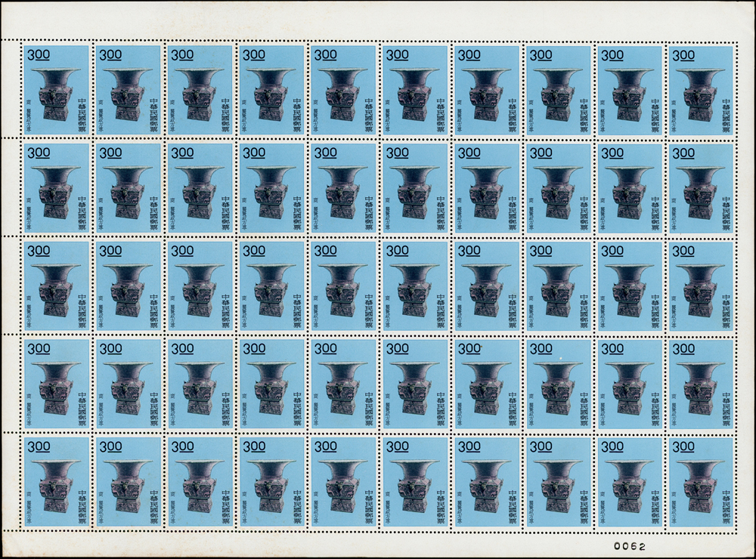The image size is (756, 559).
Task: Select the bottom-right stamp above serial 0062
Action: click(x=702, y=481)
